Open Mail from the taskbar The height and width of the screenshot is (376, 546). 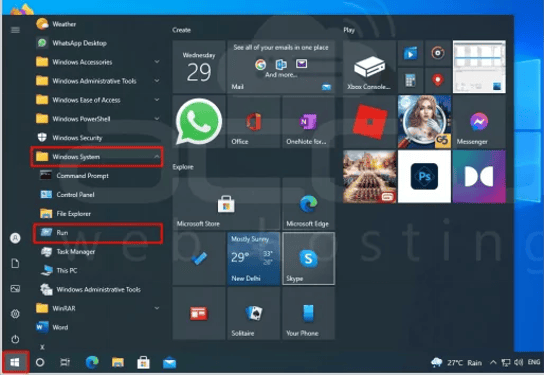pyautogui.click(x=170, y=363)
